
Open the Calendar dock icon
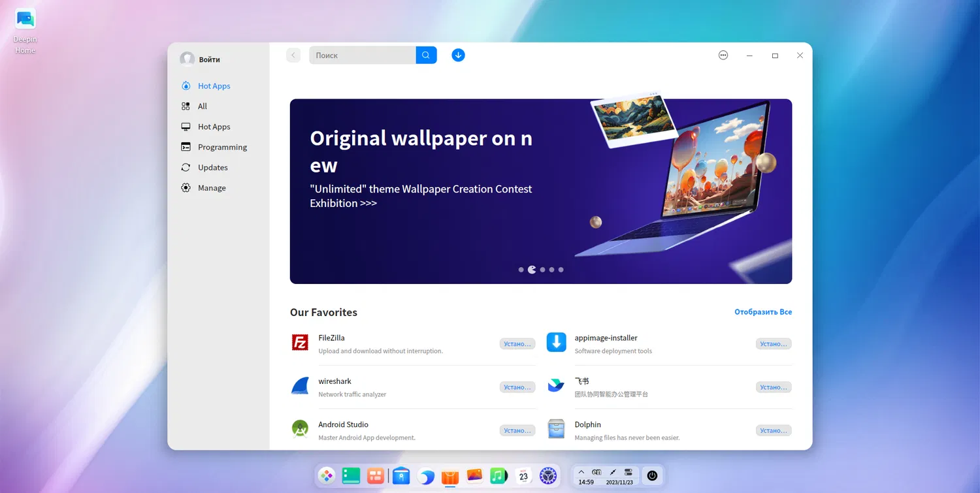[x=523, y=476]
